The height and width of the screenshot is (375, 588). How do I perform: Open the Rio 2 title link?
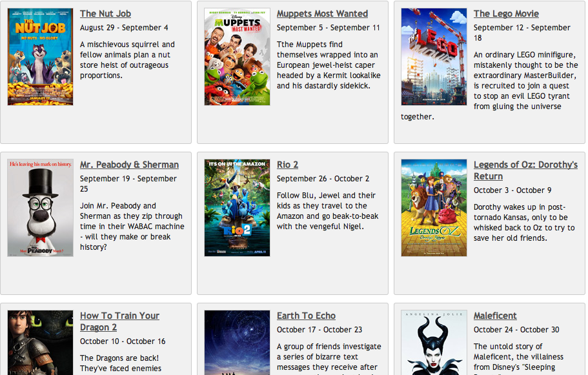coord(287,165)
